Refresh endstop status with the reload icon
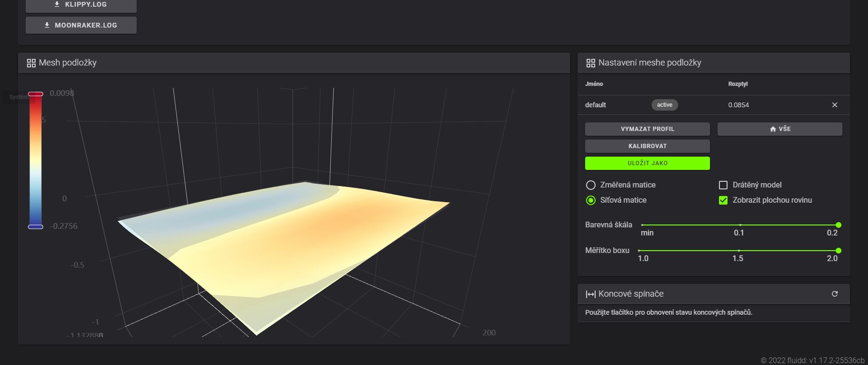Viewport: 868px width, 365px height. [x=834, y=294]
